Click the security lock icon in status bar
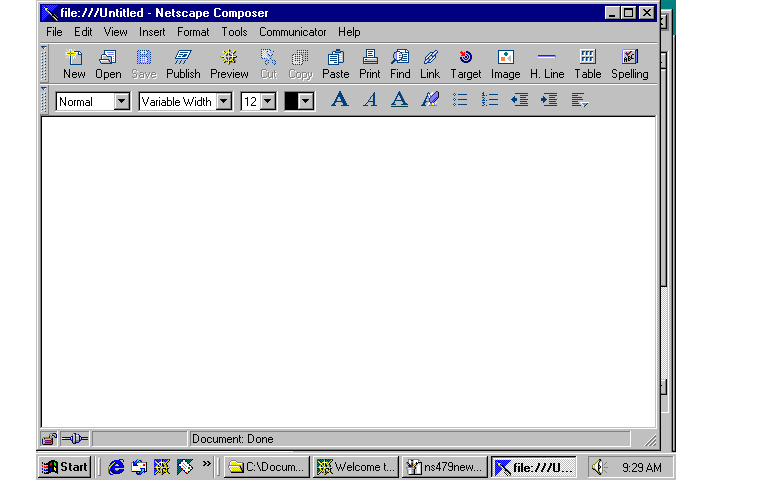This screenshot has height=480, width=770. 49,439
